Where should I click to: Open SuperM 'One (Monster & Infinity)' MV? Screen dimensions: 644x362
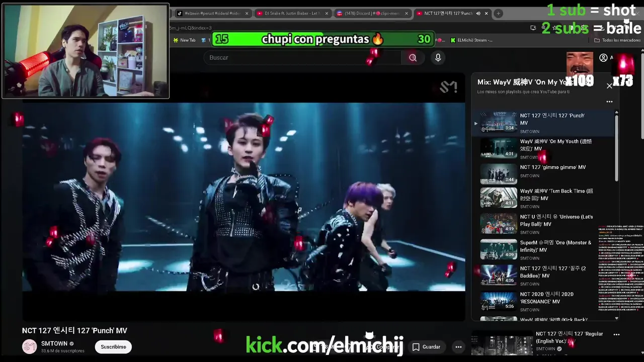point(546,250)
